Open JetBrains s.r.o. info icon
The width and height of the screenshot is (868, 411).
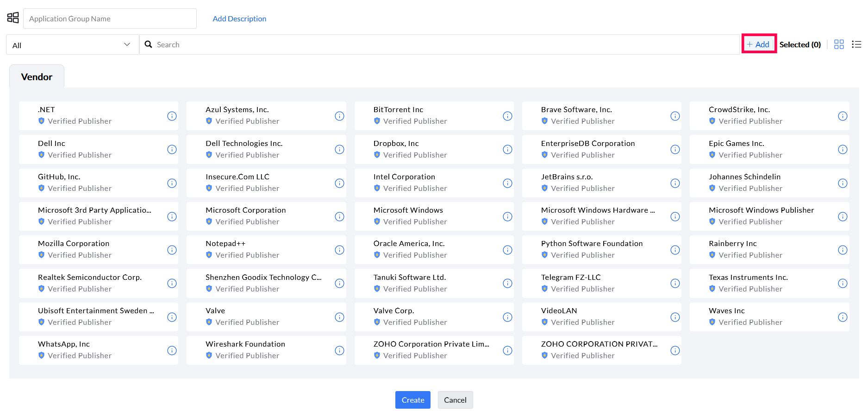pos(675,183)
